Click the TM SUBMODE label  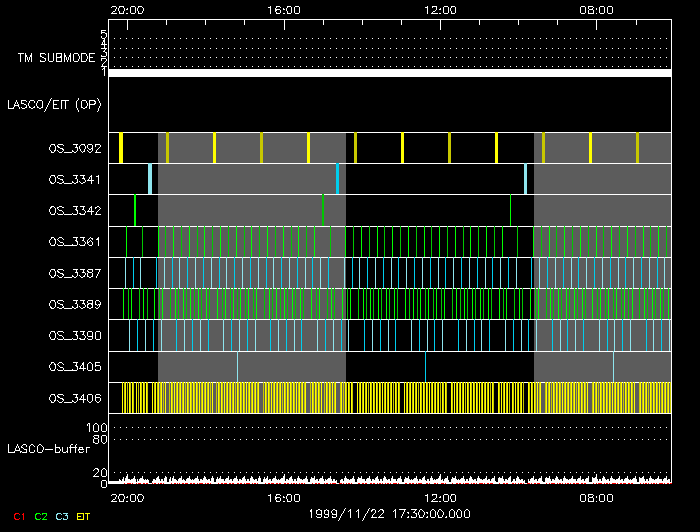coord(56,58)
